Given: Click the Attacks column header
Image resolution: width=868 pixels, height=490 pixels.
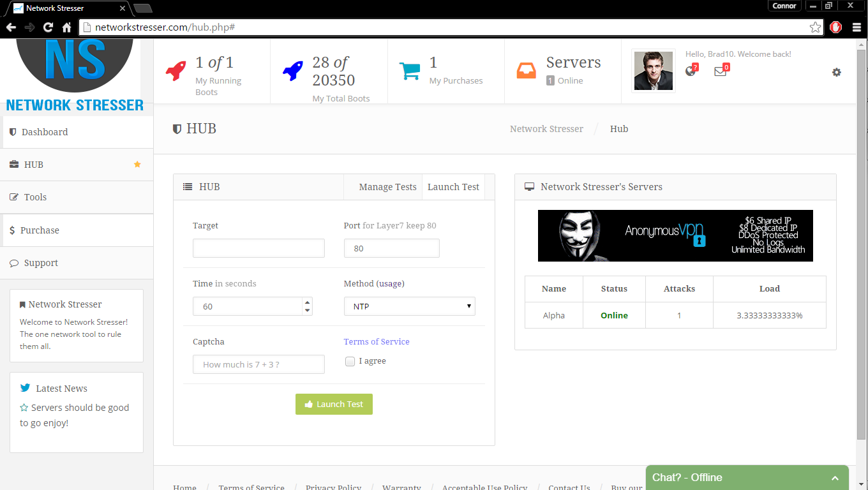Looking at the screenshot, I should click(679, 288).
